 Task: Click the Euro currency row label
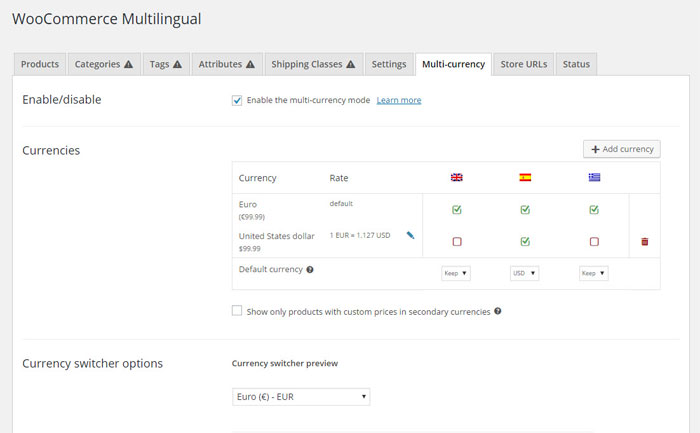(x=248, y=204)
